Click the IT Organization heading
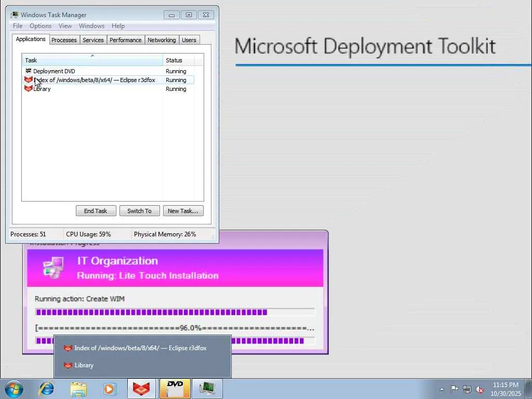 [x=118, y=261]
